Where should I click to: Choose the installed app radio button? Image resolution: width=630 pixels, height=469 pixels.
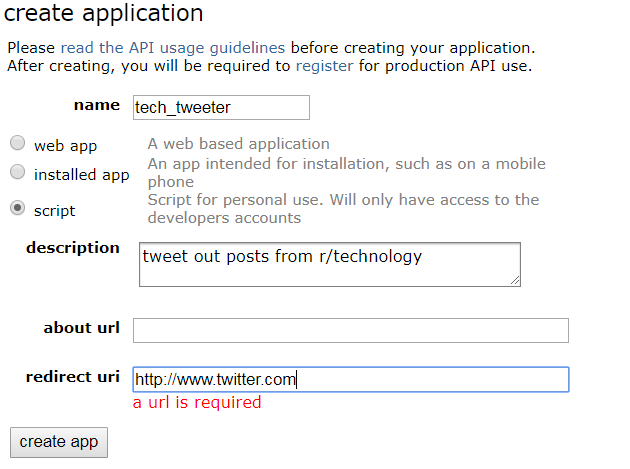tap(18, 173)
